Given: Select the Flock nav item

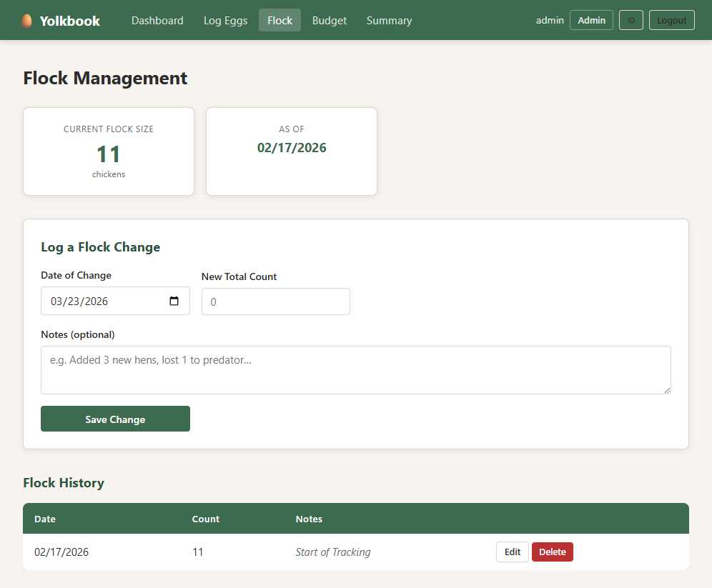Looking at the screenshot, I should click(280, 21).
